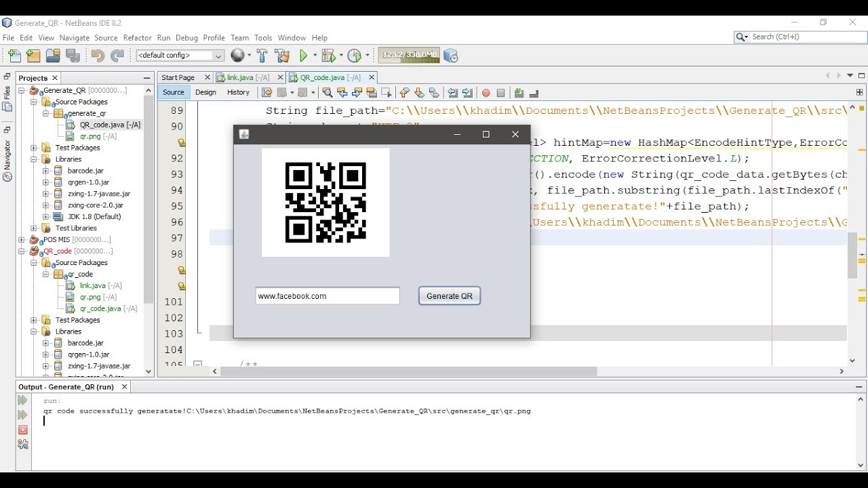This screenshot has height=488, width=868.
Task: Collapse the Generate_QR project node
Action: click(22, 90)
